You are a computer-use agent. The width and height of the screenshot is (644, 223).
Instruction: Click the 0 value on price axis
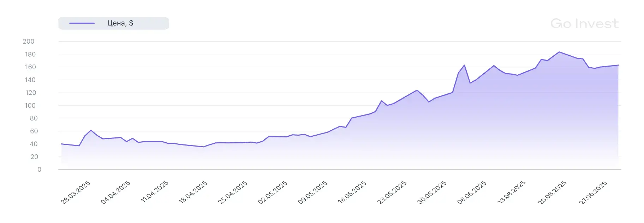pos(39,169)
